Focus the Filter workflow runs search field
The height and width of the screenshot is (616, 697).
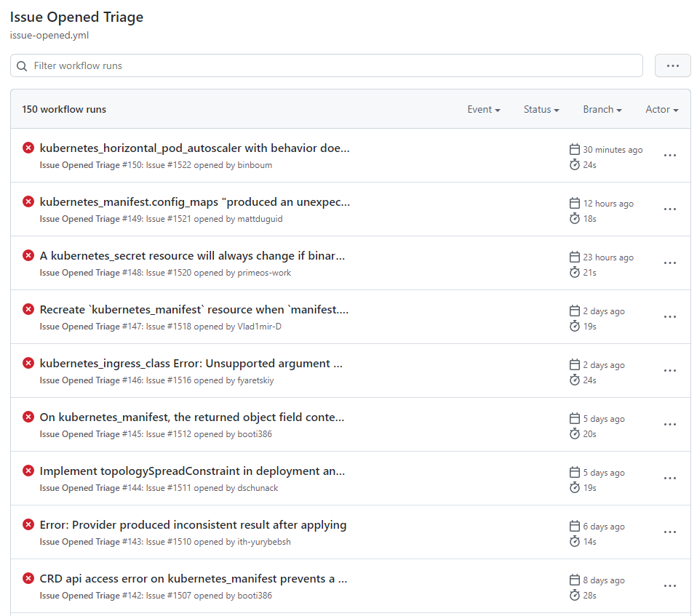coord(327,65)
